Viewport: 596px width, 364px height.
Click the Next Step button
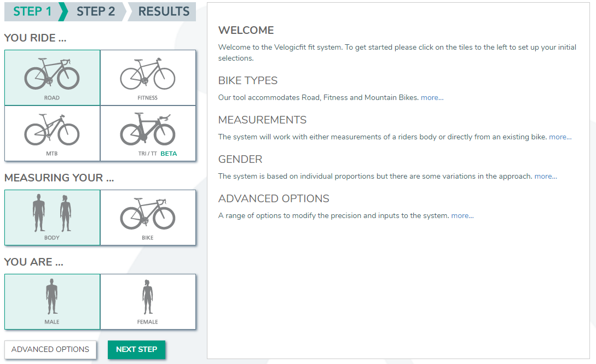tap(136, 349)
